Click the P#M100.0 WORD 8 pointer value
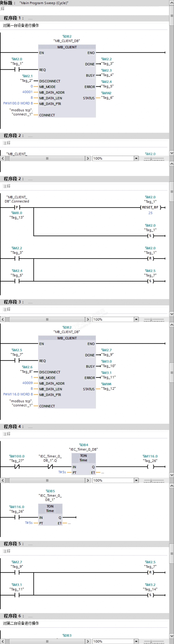 click(18, 103)
